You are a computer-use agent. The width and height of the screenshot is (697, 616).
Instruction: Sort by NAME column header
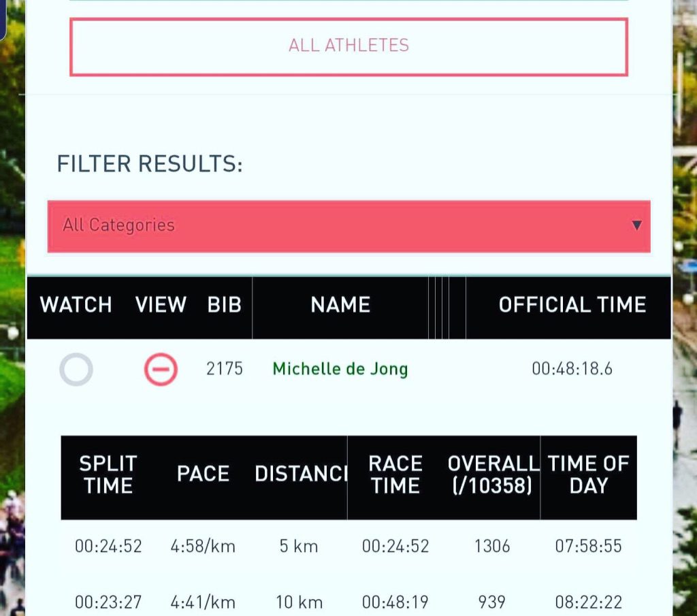pyautogui.click(x=340, y=305)
